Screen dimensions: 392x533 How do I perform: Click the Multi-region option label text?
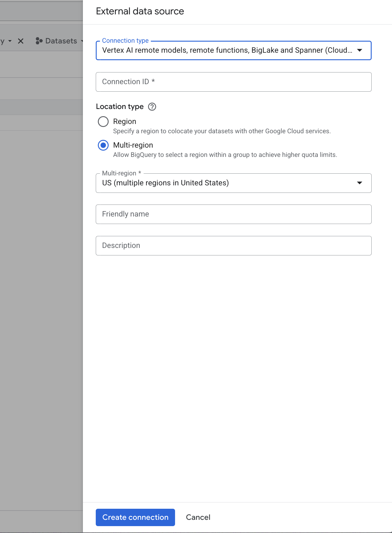pos(133,145)
